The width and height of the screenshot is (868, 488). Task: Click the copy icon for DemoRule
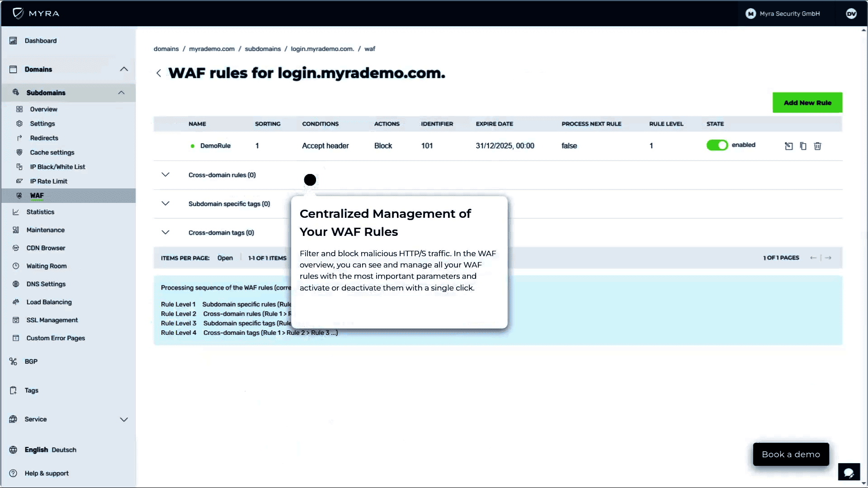(x=803, y=146)
